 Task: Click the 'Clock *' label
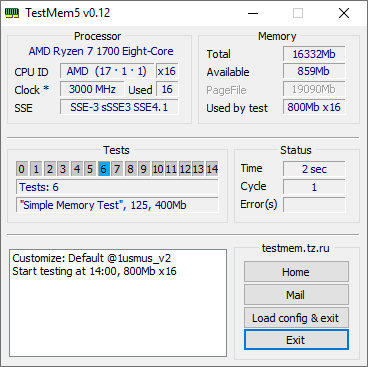click(32, 90)
